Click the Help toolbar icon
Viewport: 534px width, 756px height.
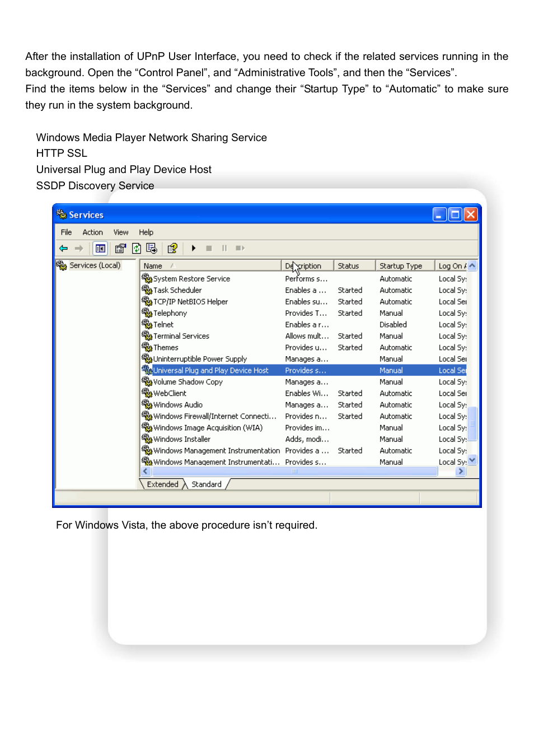coord(172,248)
